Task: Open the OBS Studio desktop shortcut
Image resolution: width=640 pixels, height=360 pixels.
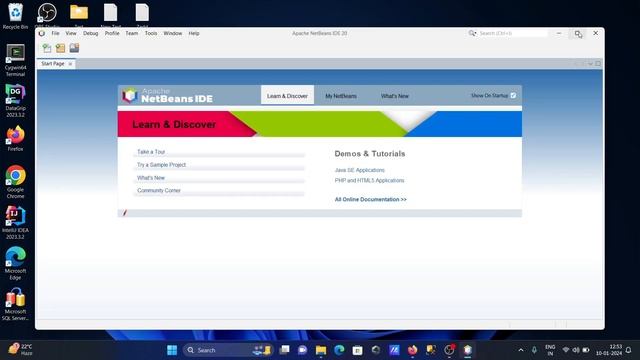Action: (x=47, y=16)
